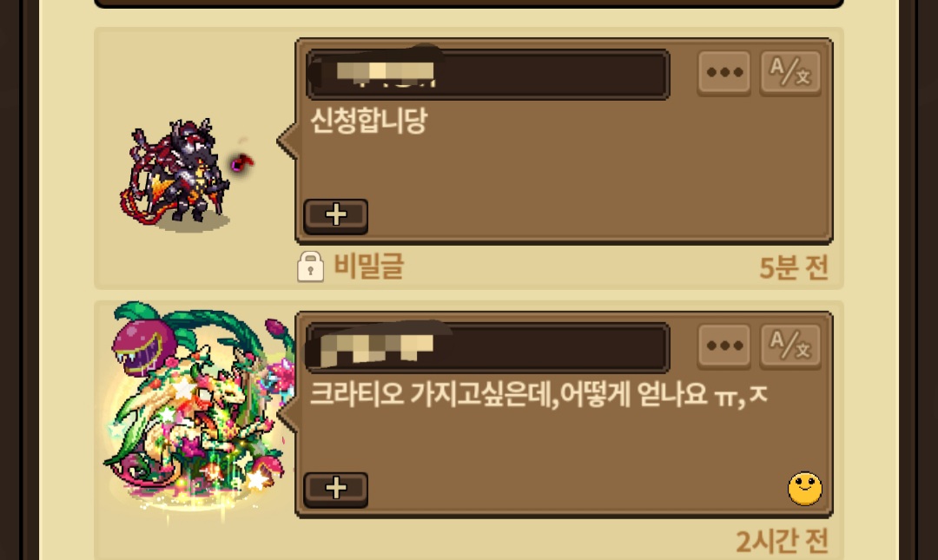Viewport: 938px width, 560px height.
Task: Click the 5분 전 timestamp
Action: coord(794,267)
